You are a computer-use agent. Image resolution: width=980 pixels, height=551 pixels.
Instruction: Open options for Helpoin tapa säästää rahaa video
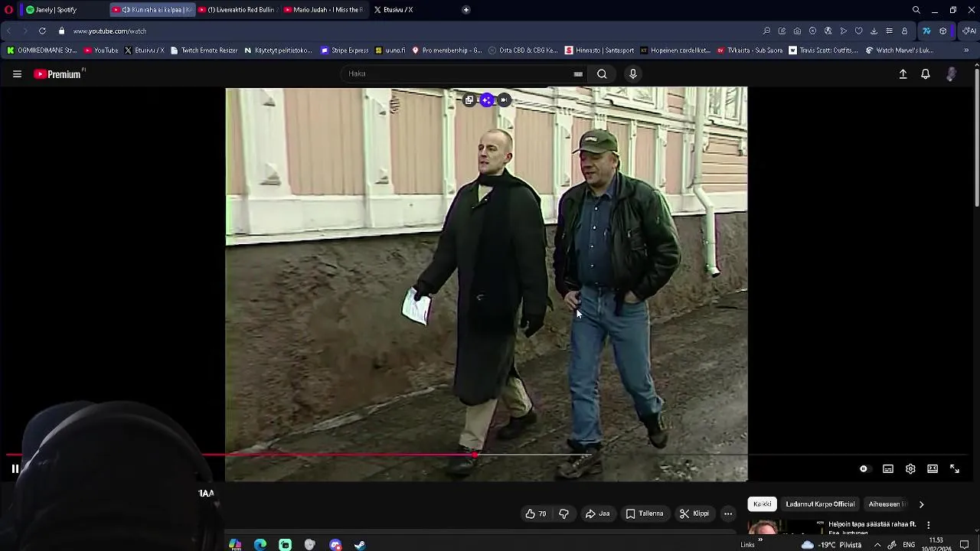pyautogui.click(x=929, y=525)
